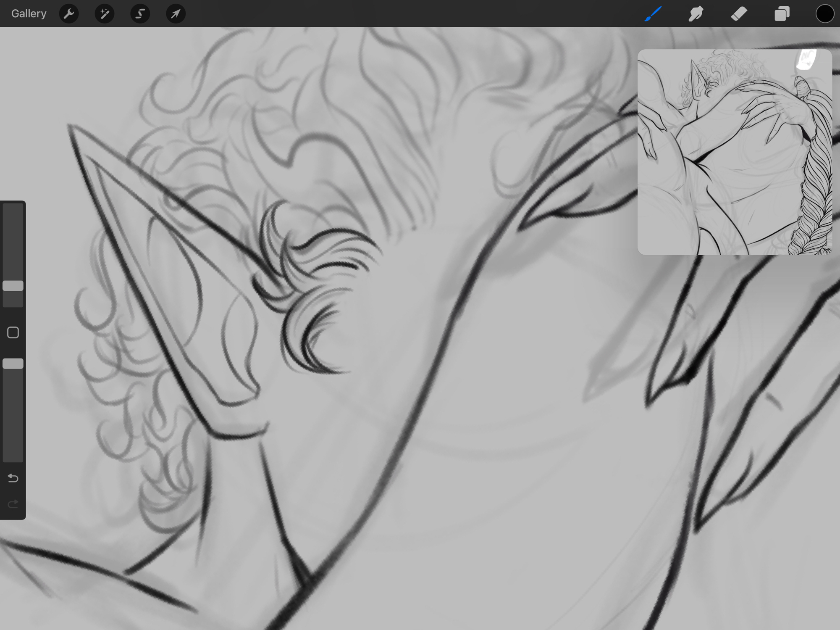Open the Layers panel

782,14
